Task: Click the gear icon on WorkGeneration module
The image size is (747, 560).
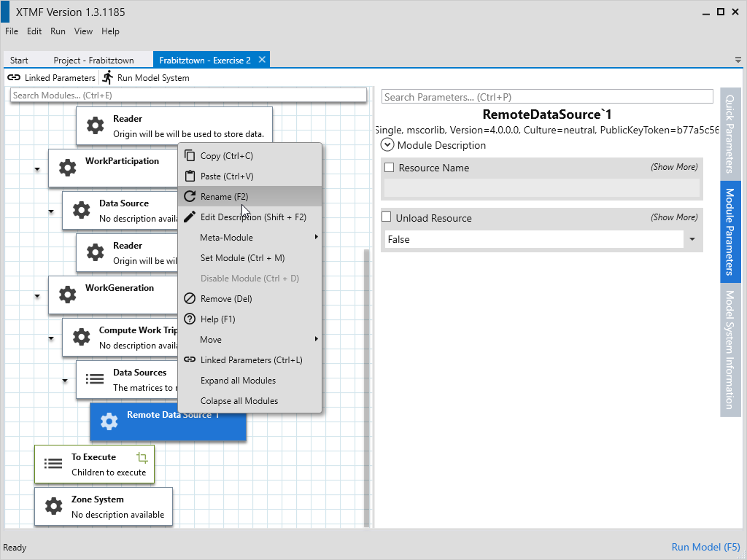Action: coord(67,295)
